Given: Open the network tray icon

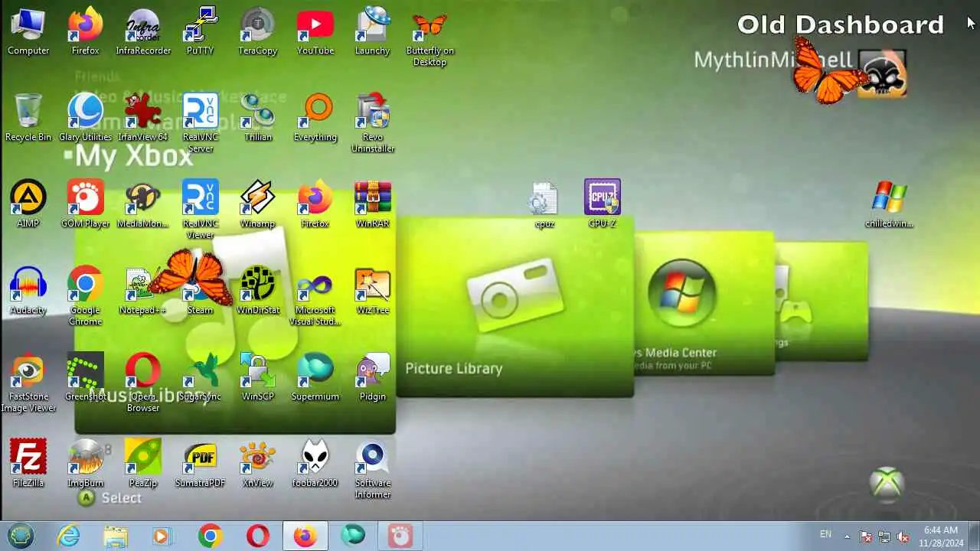Looking at the screenshot, I should click(884, 536).
